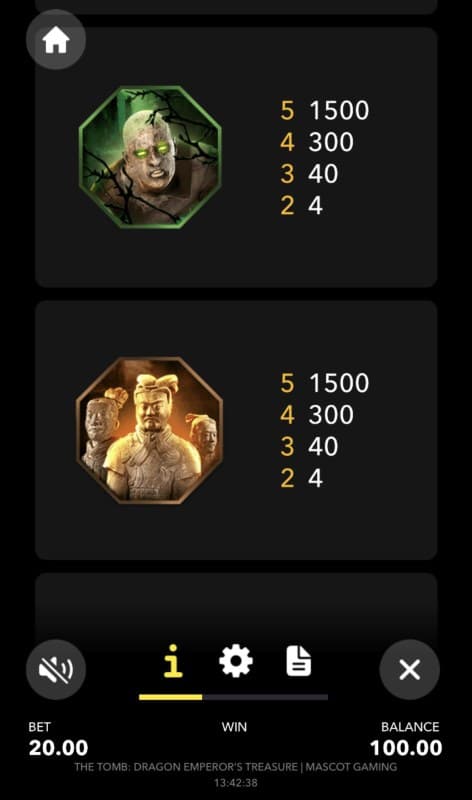Select the 40 payout for zombie symbol
The width and height of the screenshot is (472, 800).
[323, 173]
